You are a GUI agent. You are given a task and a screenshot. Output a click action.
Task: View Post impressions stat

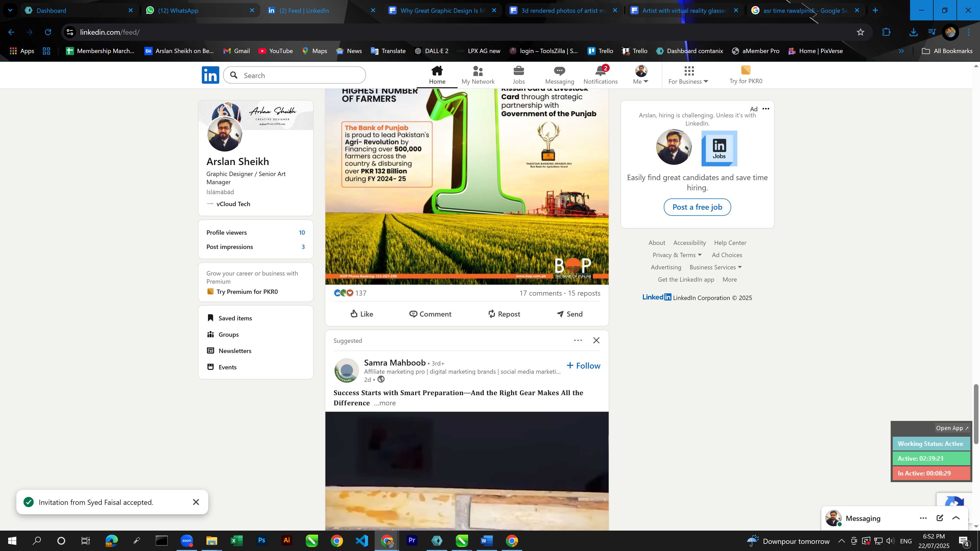(x=255, y=247)
